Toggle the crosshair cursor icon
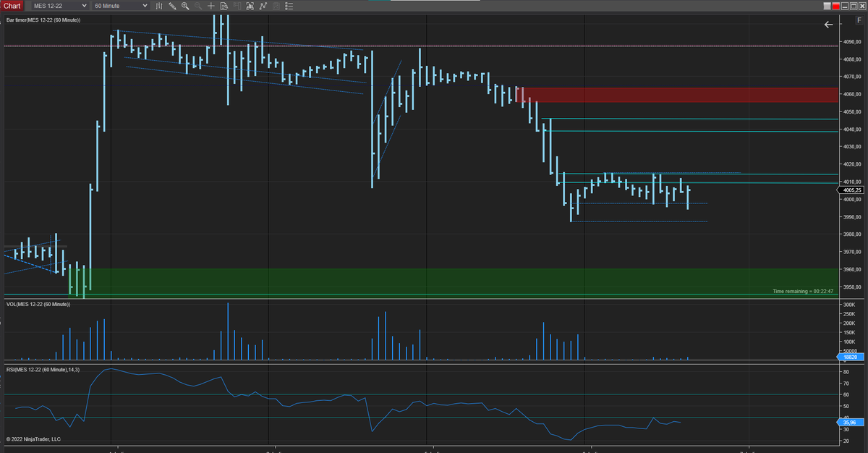The height and width of the screenshot is (453, 868). click(x=210, y=6)
